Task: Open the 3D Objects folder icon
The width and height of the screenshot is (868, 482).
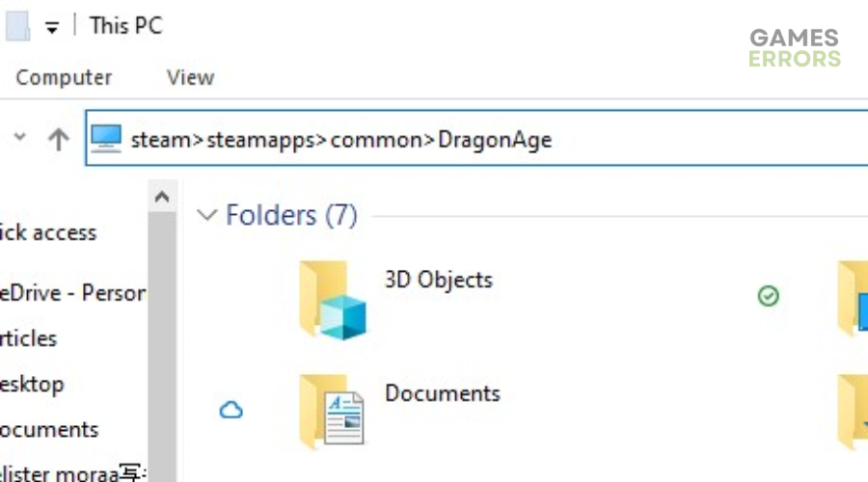Action: point(332,300)
